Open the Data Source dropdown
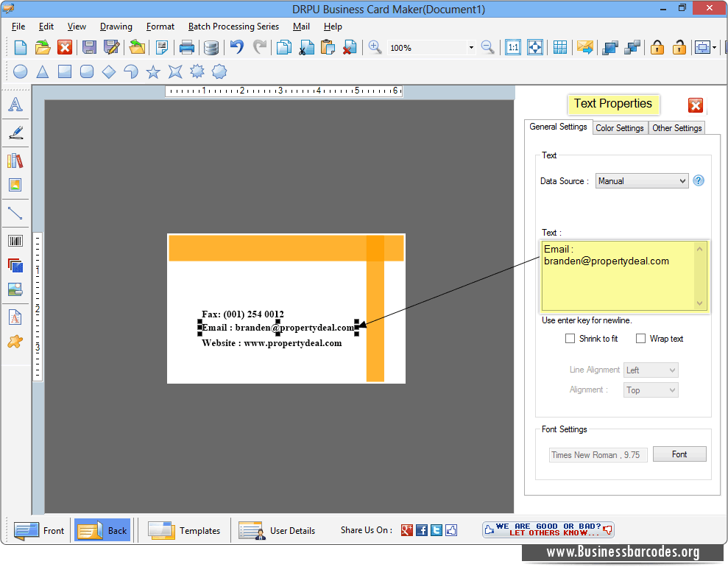The width and height of the screenshot is (728, 567). pos(642,181)
